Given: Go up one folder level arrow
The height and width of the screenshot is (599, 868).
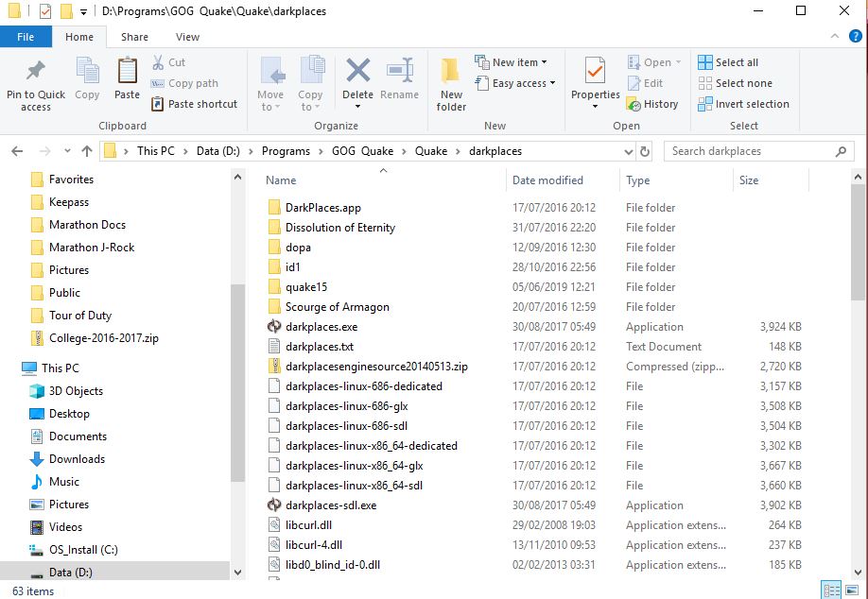Looking at the screenshot, I should (87, 151).
